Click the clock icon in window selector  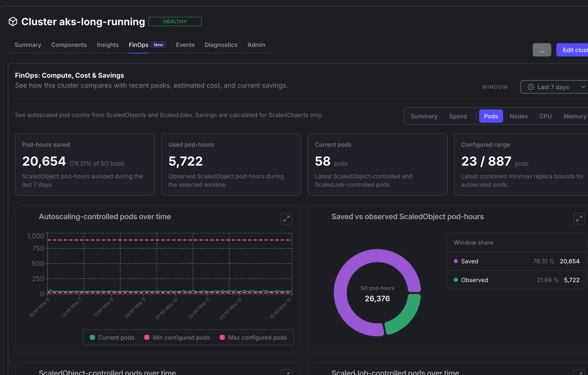531,87
